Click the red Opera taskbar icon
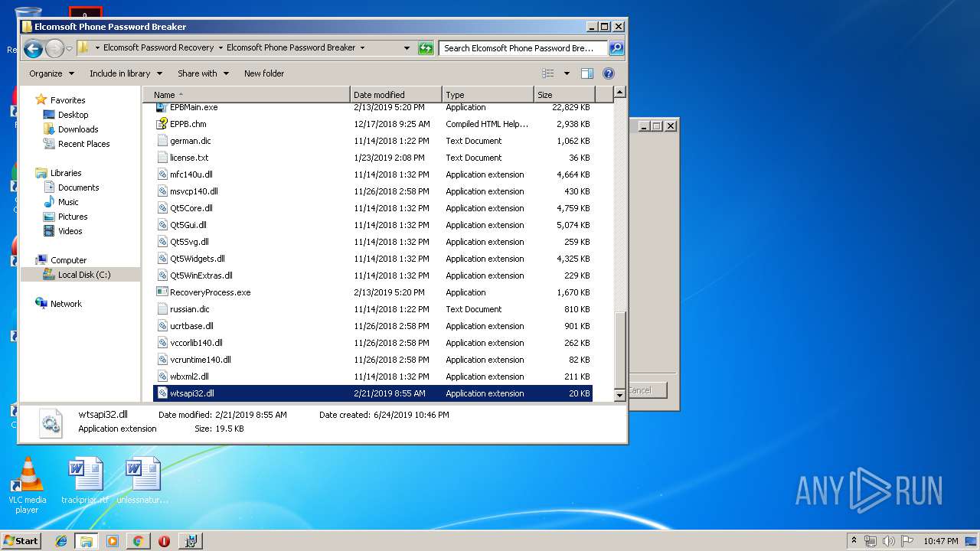This screenshot has height=551, width=980. pyautogui.click(x=164, y=541)
